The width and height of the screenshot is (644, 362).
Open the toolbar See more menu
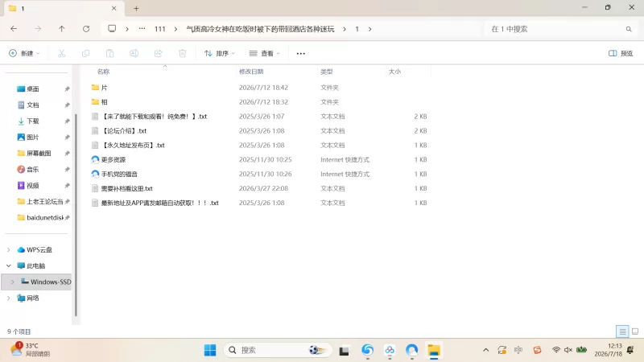(300, 53)
